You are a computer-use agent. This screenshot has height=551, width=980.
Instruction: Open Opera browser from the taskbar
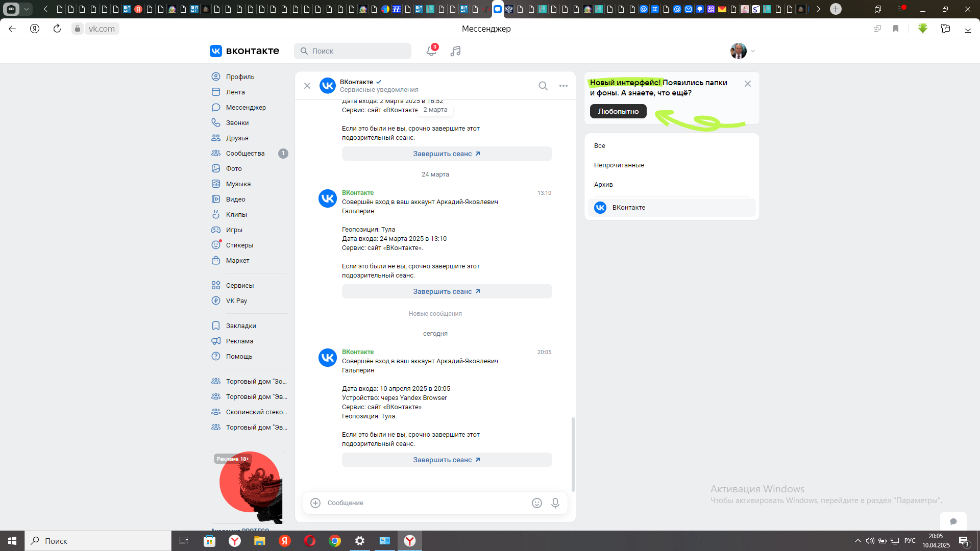310,541
